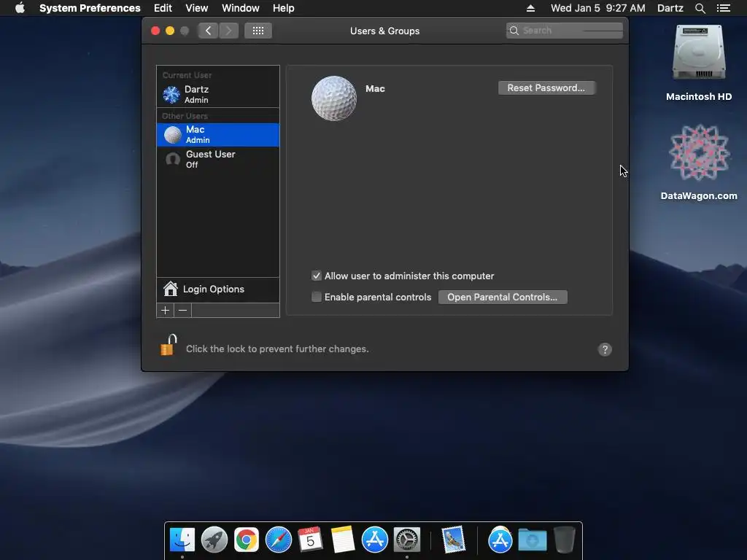Image resolution: width=747 pixels, height=560 pixels.
Task: Show all preferences grid button
Action: 258,31
